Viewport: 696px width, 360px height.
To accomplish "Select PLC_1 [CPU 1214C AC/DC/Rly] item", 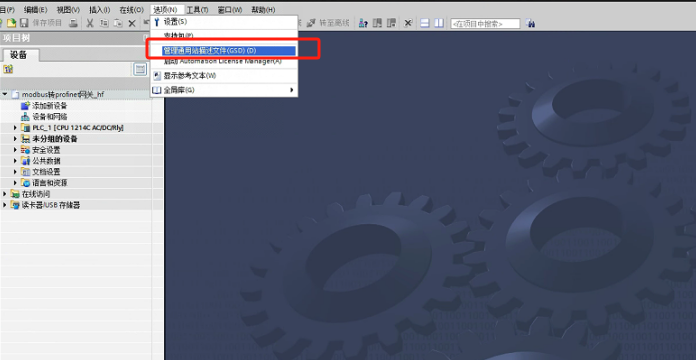I will tap(78, 128).
